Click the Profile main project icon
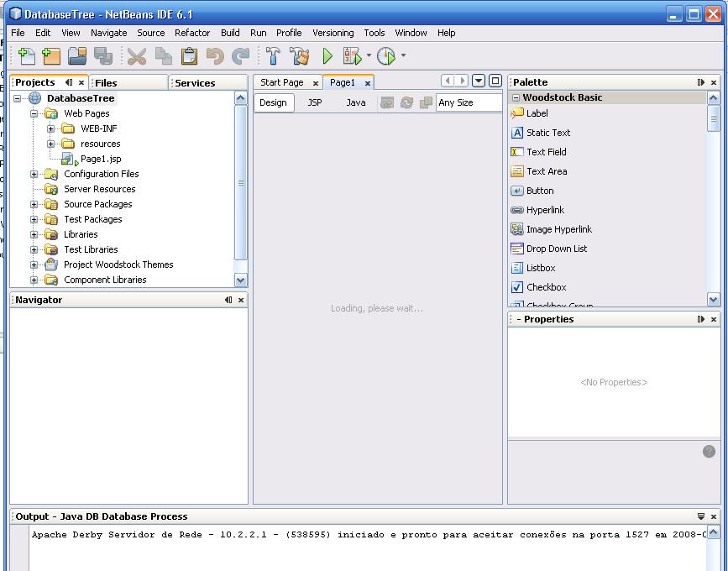The width and height of the screenshot is (728, 571). (x=387, y=56)
